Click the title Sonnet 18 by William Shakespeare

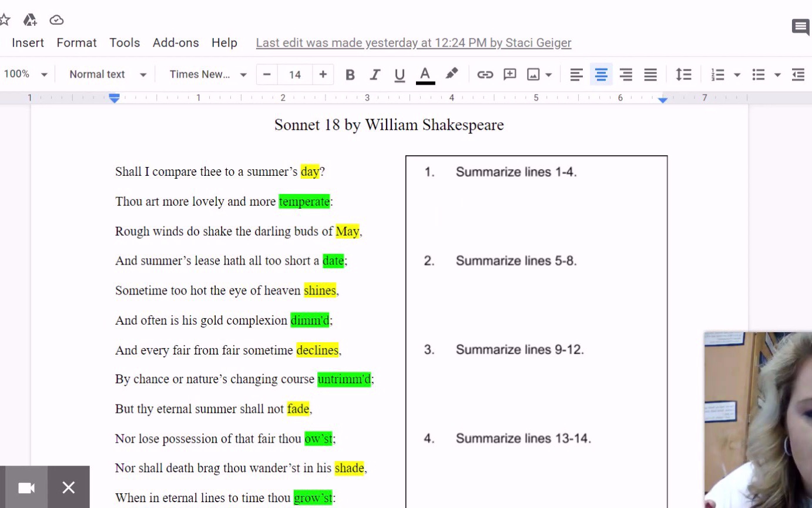coord(389,125)
